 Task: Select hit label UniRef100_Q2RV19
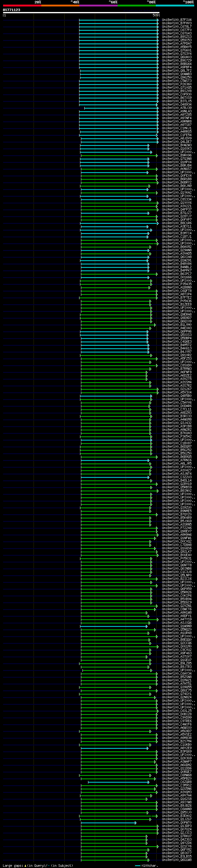pyautogui.click(x=177, y=484)
